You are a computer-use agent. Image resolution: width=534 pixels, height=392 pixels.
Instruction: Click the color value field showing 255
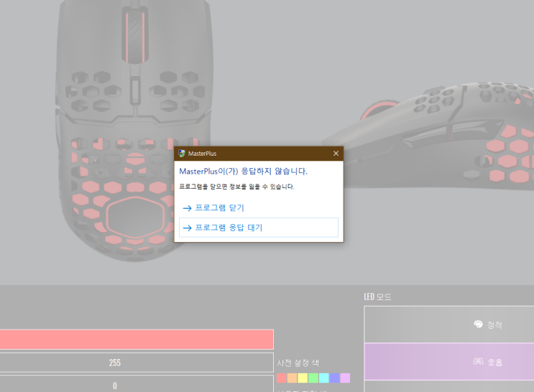point(137,363)
